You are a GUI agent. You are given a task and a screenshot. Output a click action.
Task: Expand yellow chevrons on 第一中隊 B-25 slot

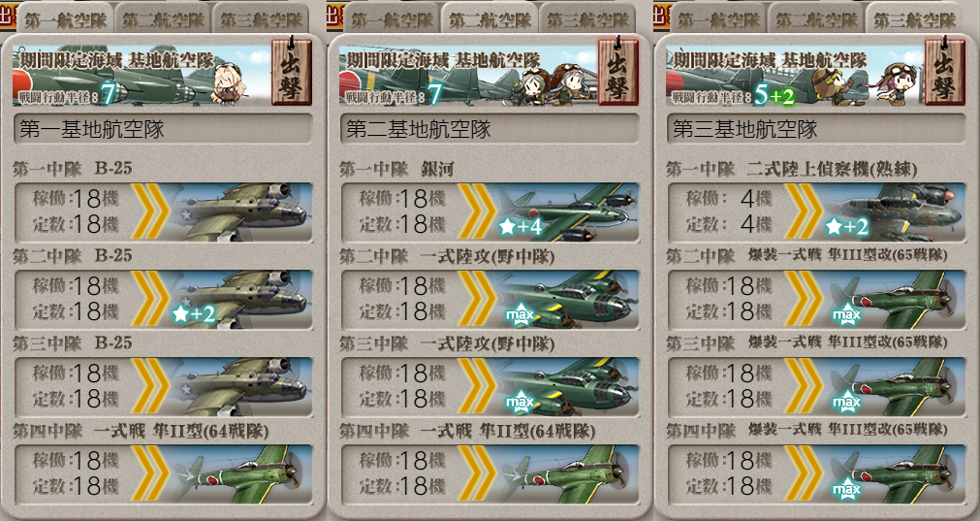(150, 212)
